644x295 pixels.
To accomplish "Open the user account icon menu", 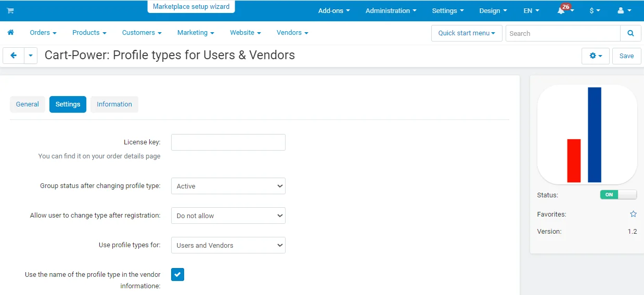I will coord(624,10).
